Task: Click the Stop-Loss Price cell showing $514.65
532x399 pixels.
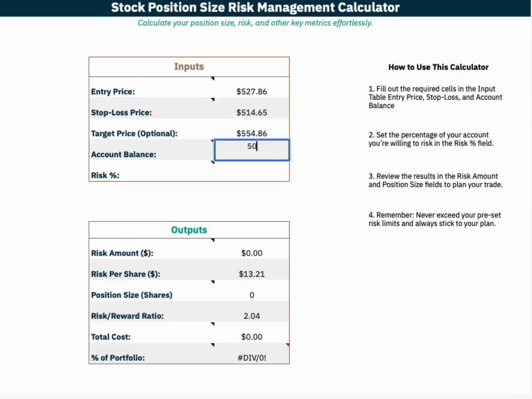Action: point(252,112)
